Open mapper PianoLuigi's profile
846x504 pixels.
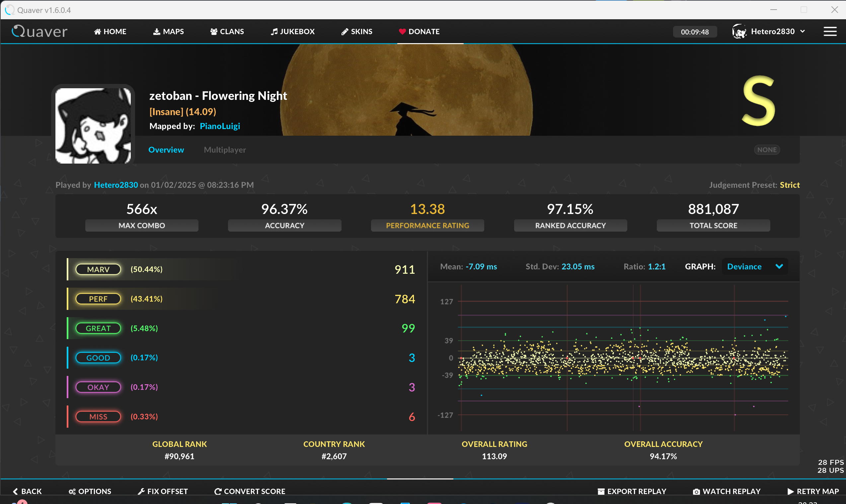220,126
